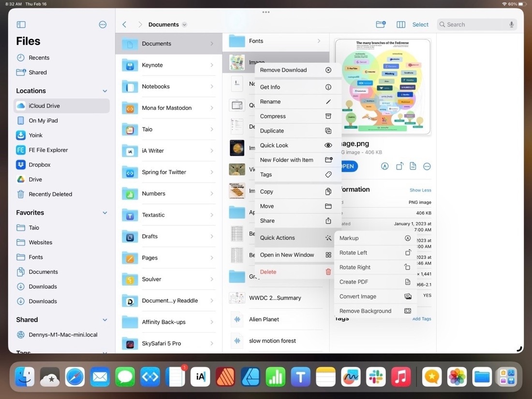Image resolution: width=532 pixels, height=399 pixels.
Task: Switch to column view using the toolbar icon
Action: (402, 24)
